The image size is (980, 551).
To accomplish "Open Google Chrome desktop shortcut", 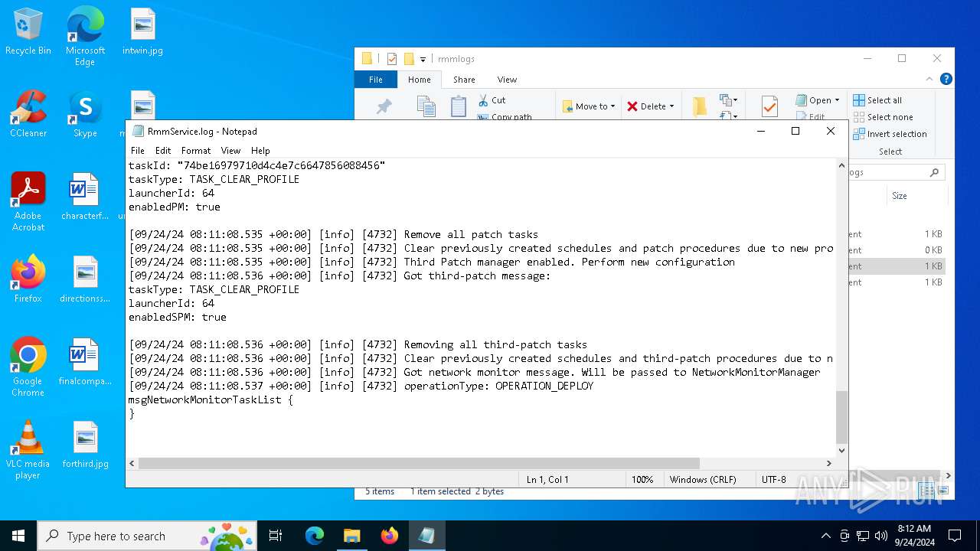I will point(28,367).
